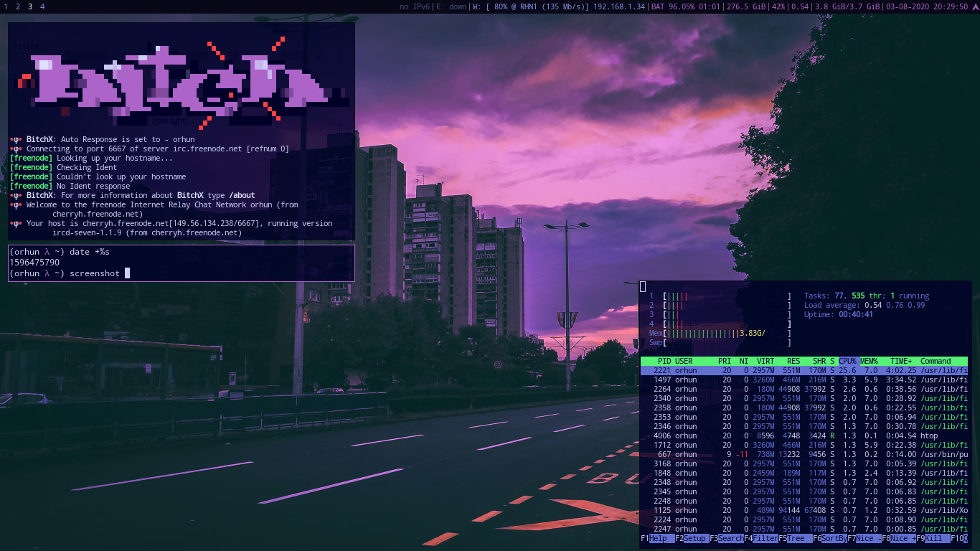Select process row with PID 2264
Viewport: 980px width, 551px height.
[804, 389]
